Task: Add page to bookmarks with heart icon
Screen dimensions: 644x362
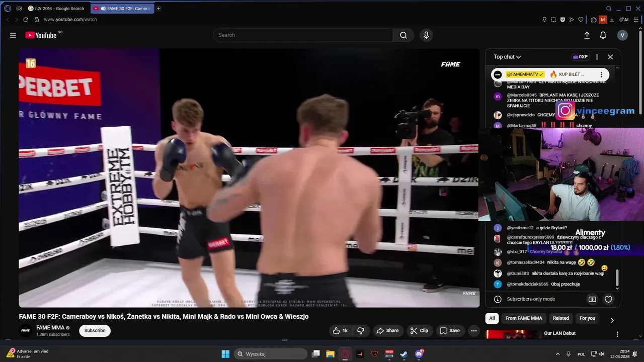Action: 581,20
